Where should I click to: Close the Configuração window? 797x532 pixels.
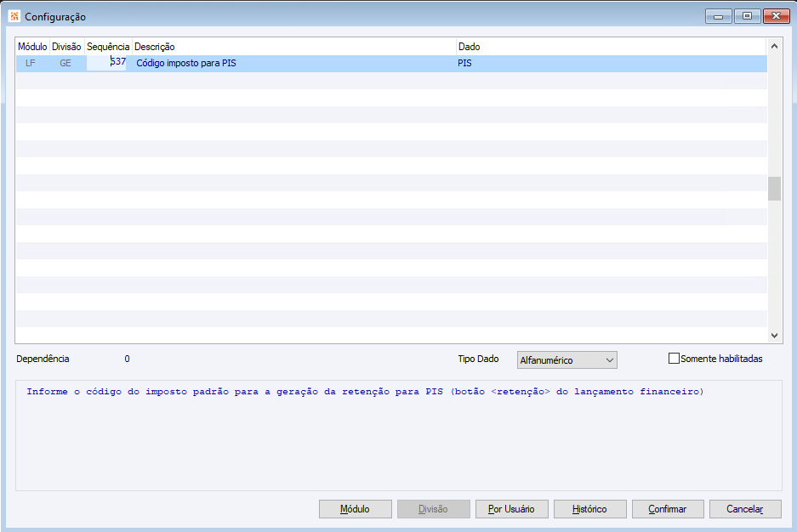click(x=776, y=16)
